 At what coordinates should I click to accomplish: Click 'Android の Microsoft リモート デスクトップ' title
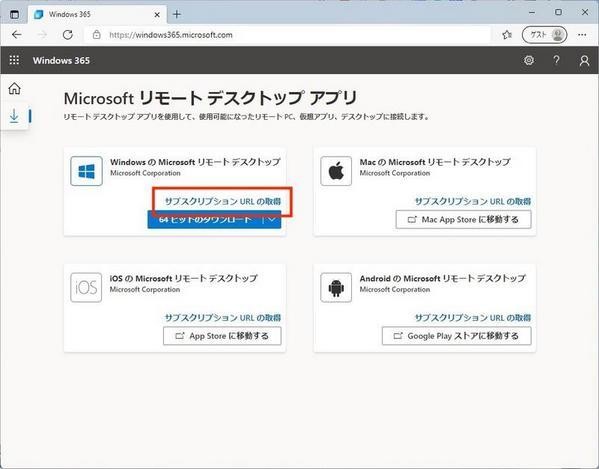tap(443, 278)
